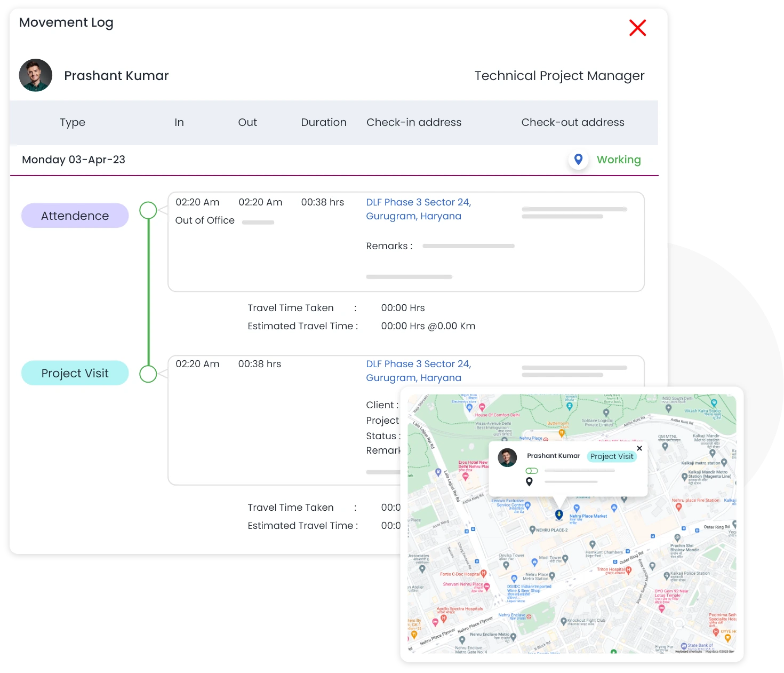Image resolution: width=784 pixels, height=673 pixels.
Task: Click the Check-out address column header
Action: coord(573,122)
